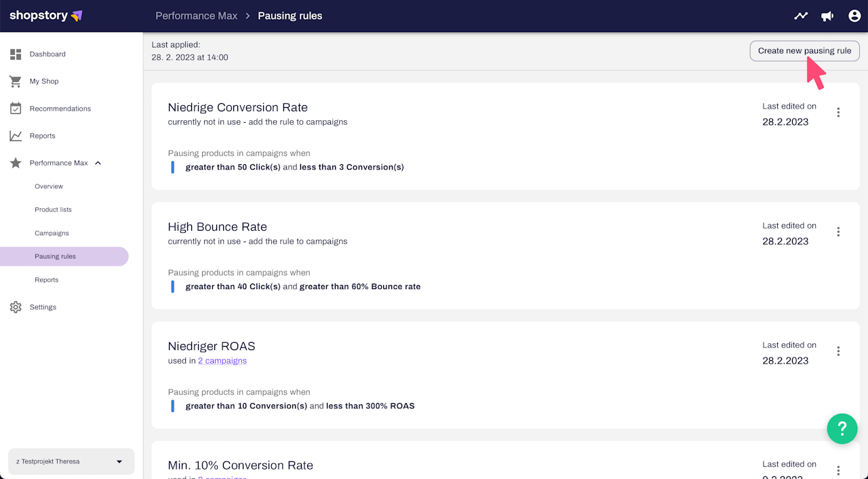Image resolution: width=868 pixels, height=479 pixels.
Task: Select Campaigns in the sidebar menu
Action: [52, 233]
